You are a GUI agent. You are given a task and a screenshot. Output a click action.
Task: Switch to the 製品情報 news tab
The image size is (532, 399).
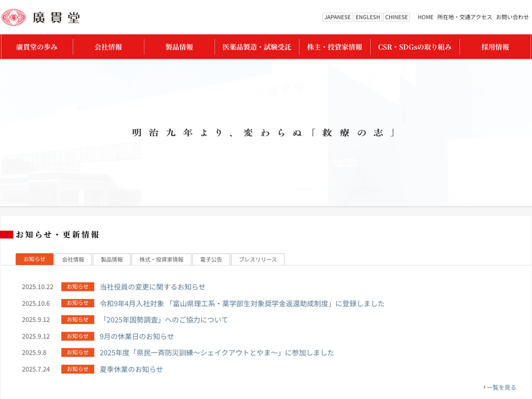pos(112,259)
